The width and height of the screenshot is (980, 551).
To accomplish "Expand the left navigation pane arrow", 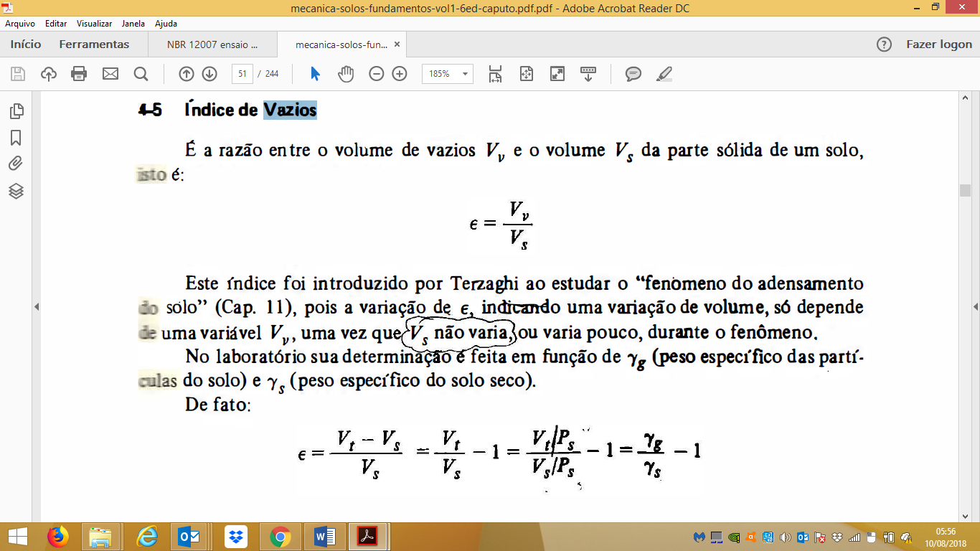I will pyautogui.click(x=37, y=306).
